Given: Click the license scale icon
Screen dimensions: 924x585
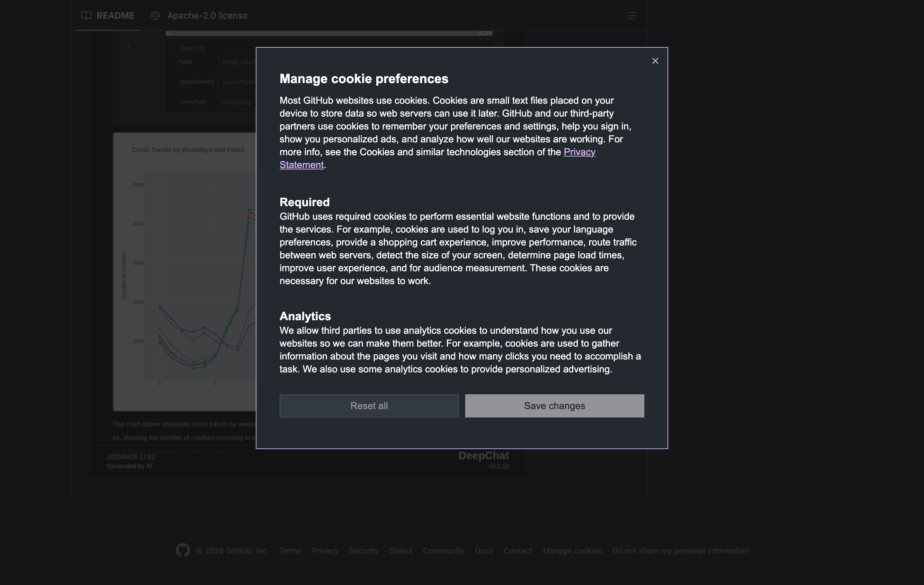Looking at the screenshot, I should [x=155, y=15].
